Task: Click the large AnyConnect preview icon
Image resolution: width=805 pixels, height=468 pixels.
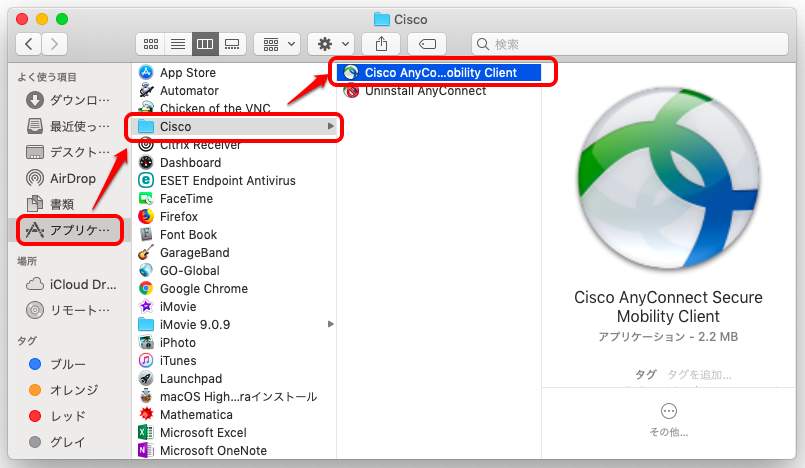Action: (x=668, y=177)
